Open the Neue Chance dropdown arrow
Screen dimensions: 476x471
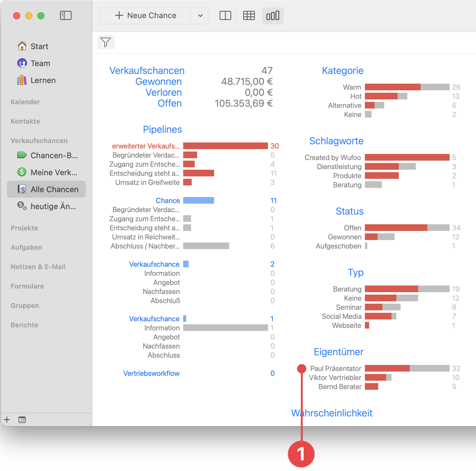click(x=200, y=16)
